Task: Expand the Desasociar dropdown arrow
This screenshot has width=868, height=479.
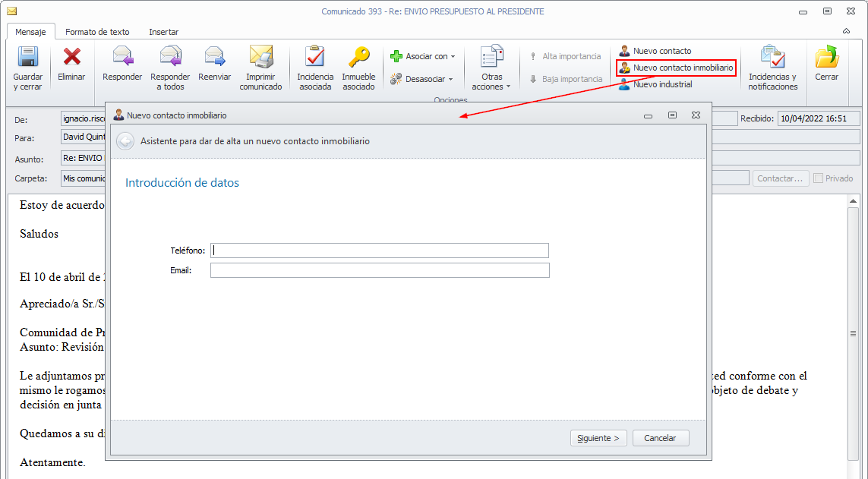Action: [450, 80]
